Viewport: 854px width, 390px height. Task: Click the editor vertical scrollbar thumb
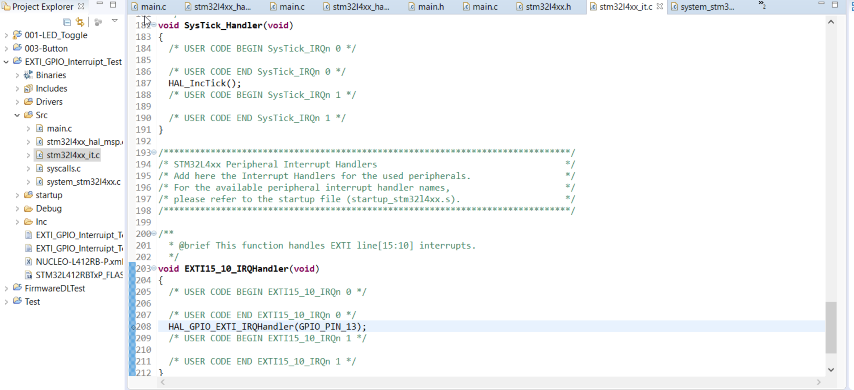pyautogui.click(x=831, y=328)
